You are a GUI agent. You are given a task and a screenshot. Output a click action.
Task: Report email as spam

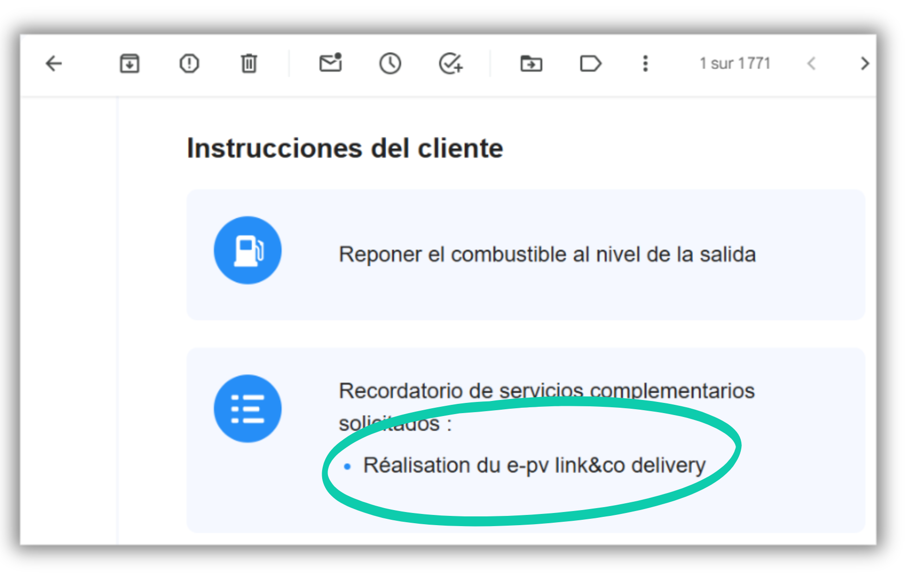pyautogui.click(x=189, y=63)
